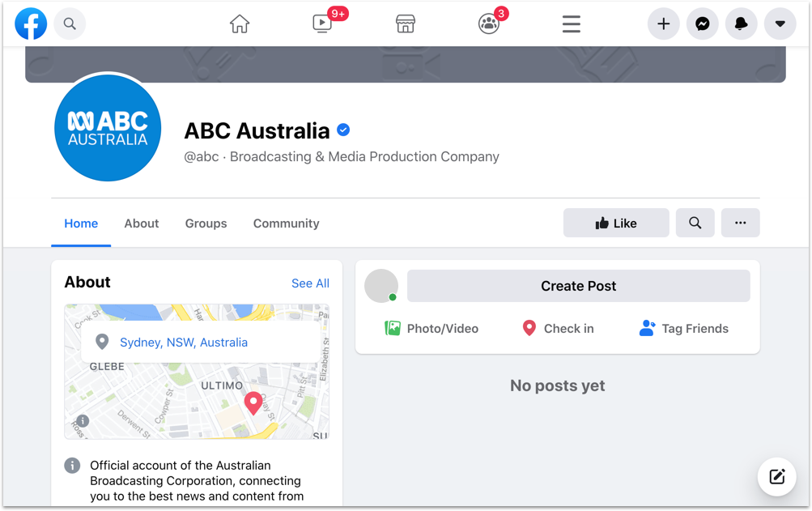Switch to the Community tab
Screen dimensions: 812x511
(x=286, y=224)
